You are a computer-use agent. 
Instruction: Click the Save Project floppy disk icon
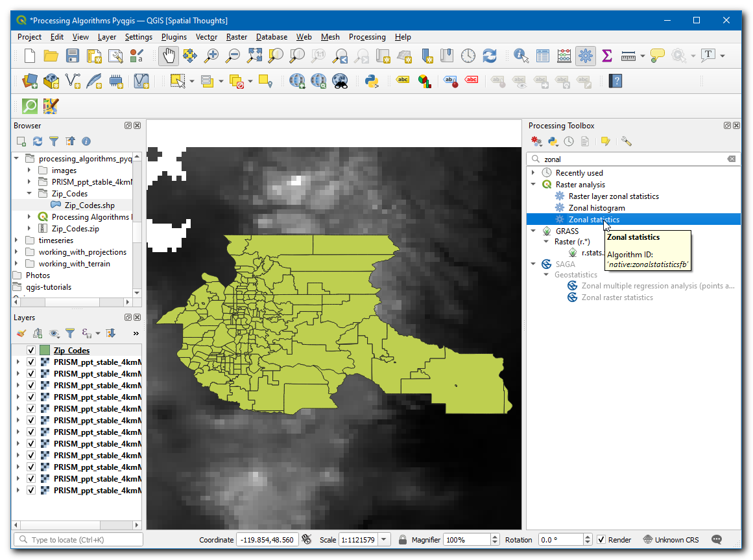73,56
